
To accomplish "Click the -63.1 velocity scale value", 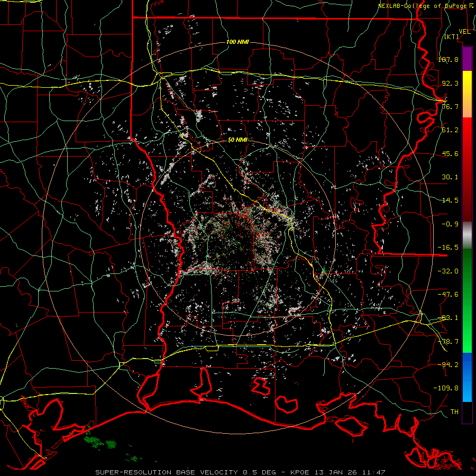I will pos(448,318).
